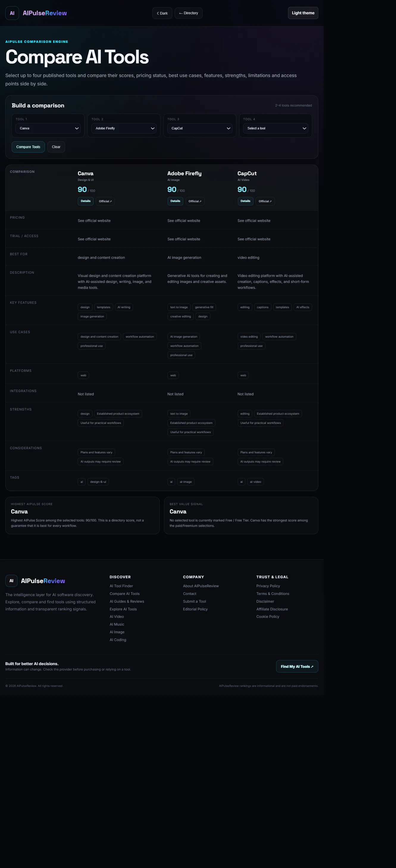Viewport: 396px width, 868px height.
Task: Toggle the Dark mode button
Action: pos(162,13)
